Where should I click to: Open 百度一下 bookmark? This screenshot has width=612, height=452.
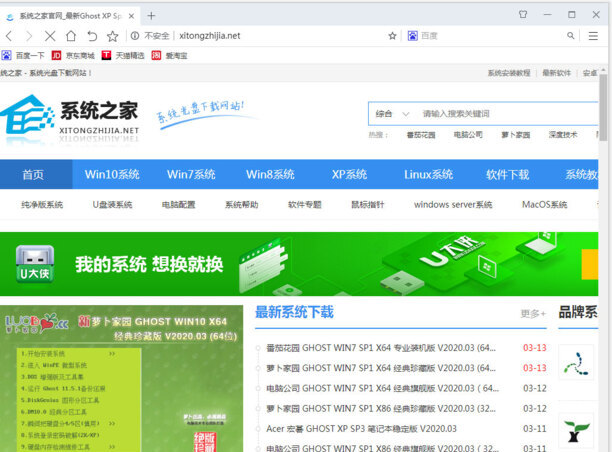23,55
